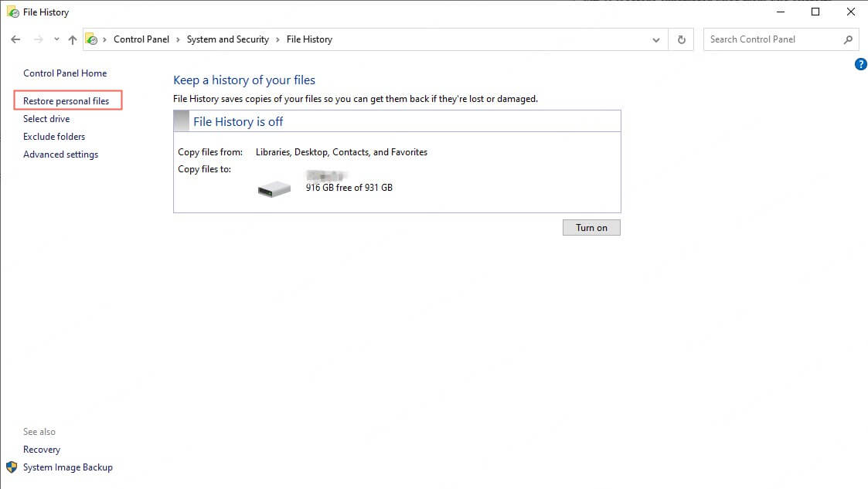868x489 pixels.
Task: Click the Control Panel icon in the address bar
Action: pyautogui.click(x=93, y=39)
